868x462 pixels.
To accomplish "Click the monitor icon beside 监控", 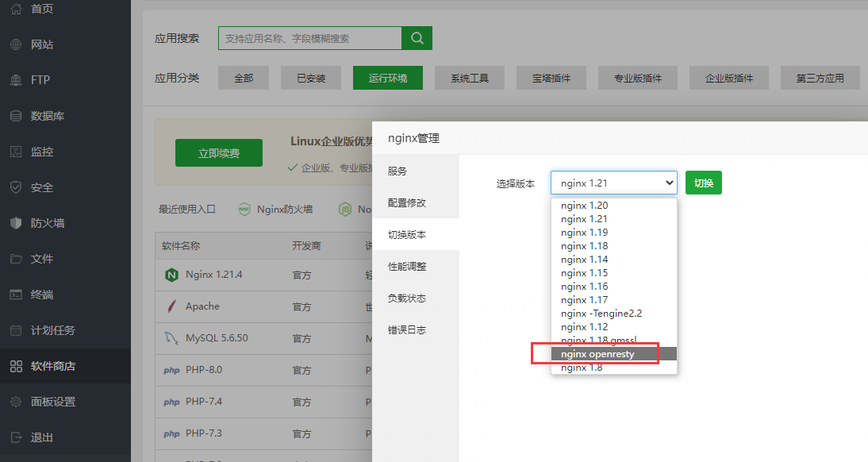I will (x=16, y=152).
